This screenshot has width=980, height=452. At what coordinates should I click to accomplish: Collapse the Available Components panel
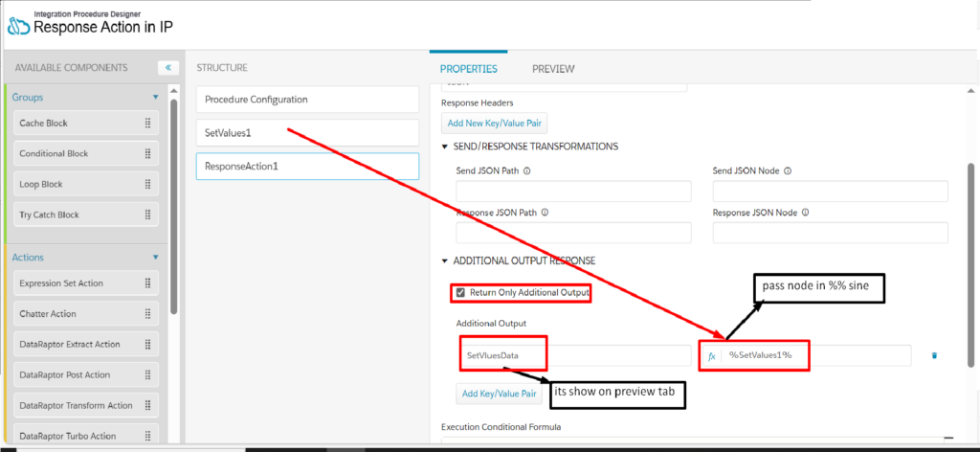coord(168,68)
